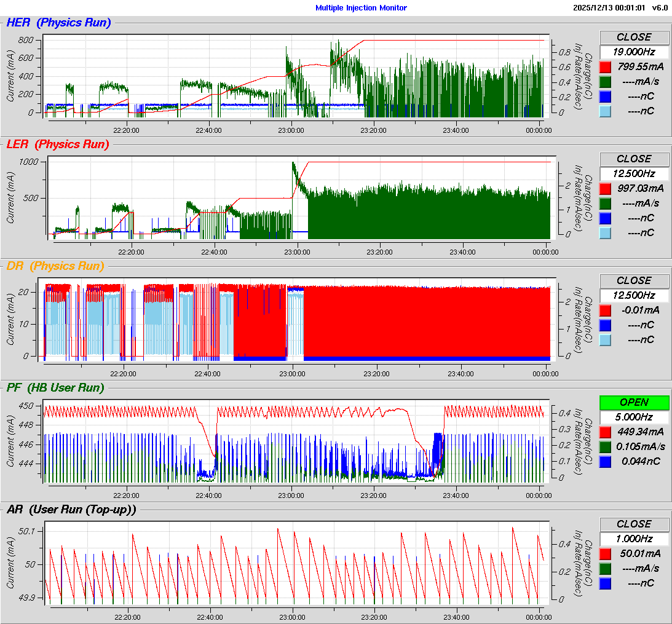This screenshot has height=624, width=672.
Task: Click the Multiple Injection Monitor title
Action: tap(361, 8)
